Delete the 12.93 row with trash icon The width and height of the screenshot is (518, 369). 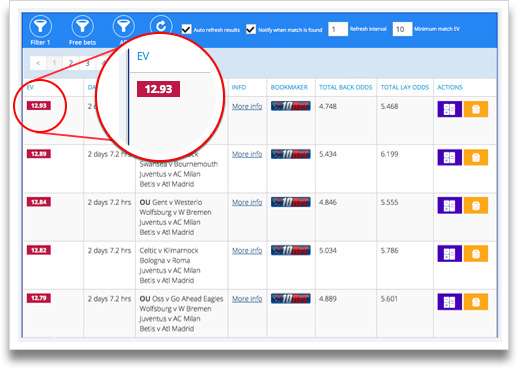point(476,109)
